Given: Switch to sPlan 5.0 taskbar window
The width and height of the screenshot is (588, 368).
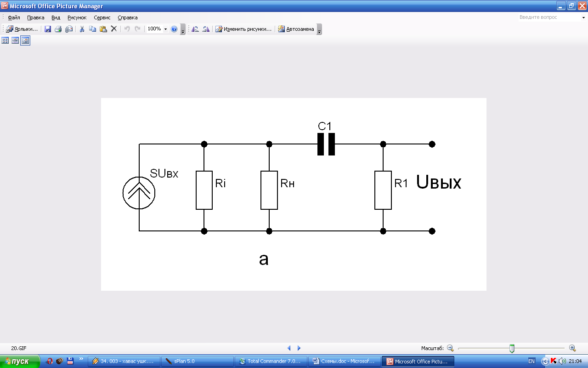Looking at the screenshot, I should tap(198, 362).
